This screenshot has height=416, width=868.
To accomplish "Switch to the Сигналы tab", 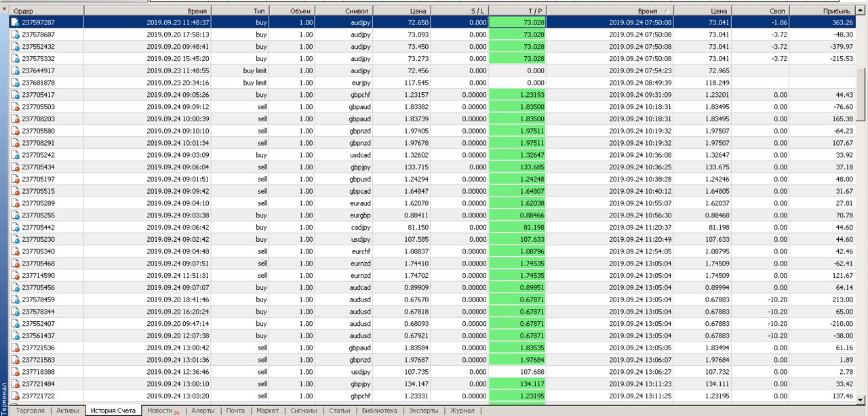I will click(303, 411).
